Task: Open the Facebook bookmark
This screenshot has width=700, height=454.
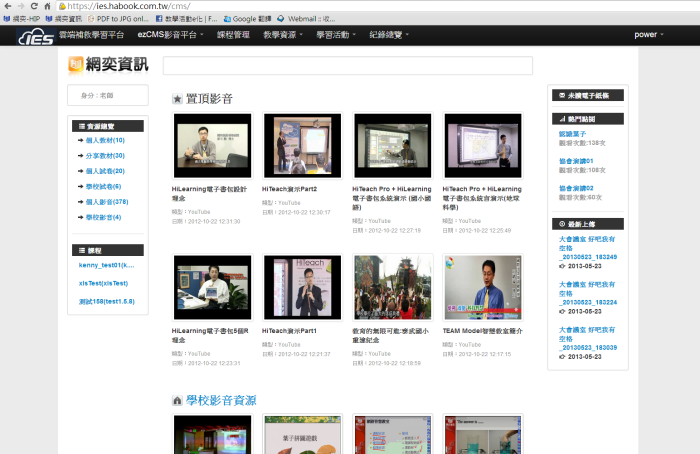Action: tap(187, 19)
